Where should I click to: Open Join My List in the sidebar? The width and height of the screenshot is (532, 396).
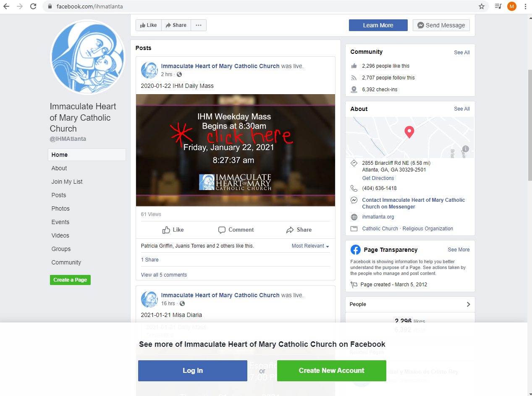click(67, 182)
